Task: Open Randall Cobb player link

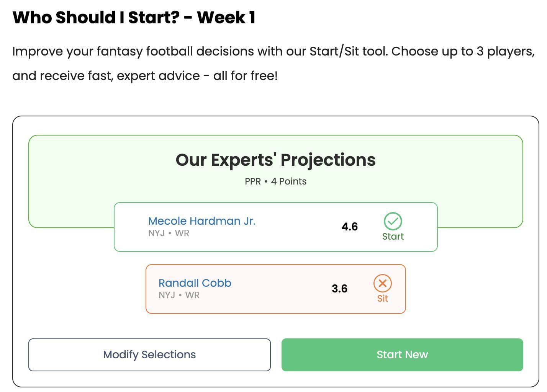Action: pos(195,283)
